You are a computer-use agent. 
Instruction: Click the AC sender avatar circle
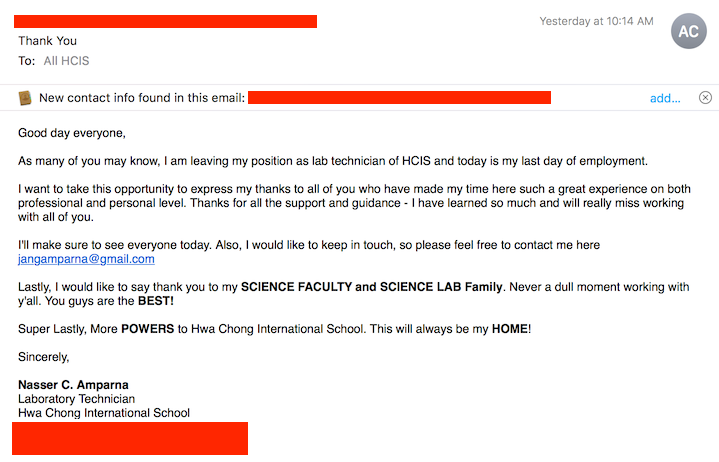688,31
